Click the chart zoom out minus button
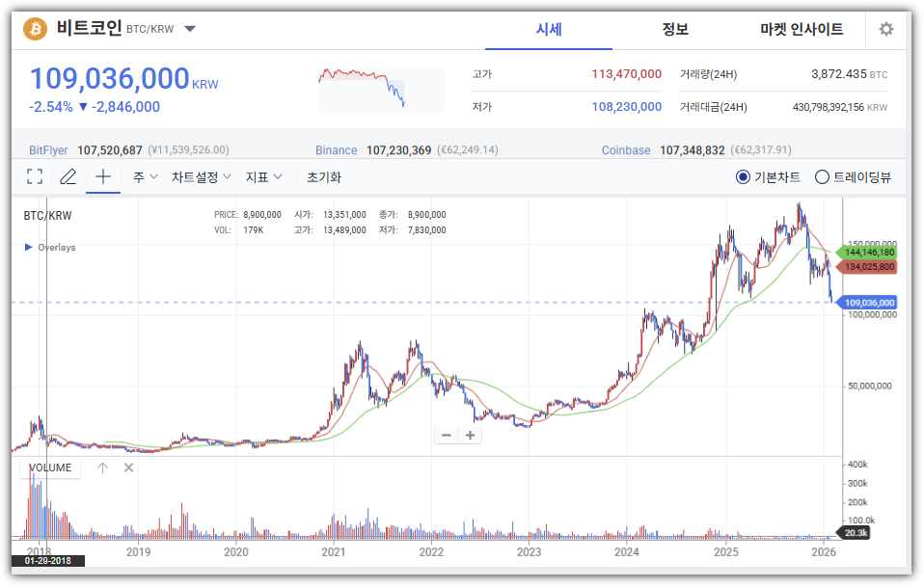Screen dimensions: 924x587 pyautogui.click(x=446, y=435)
